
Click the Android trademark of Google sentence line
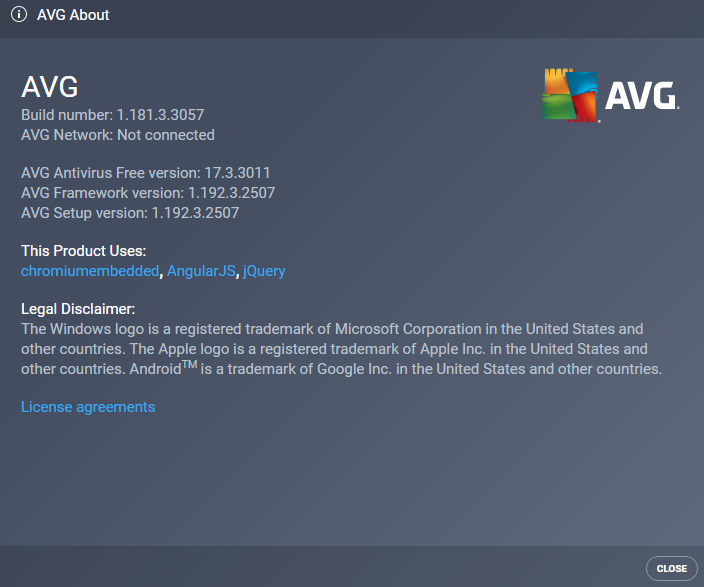342,369
